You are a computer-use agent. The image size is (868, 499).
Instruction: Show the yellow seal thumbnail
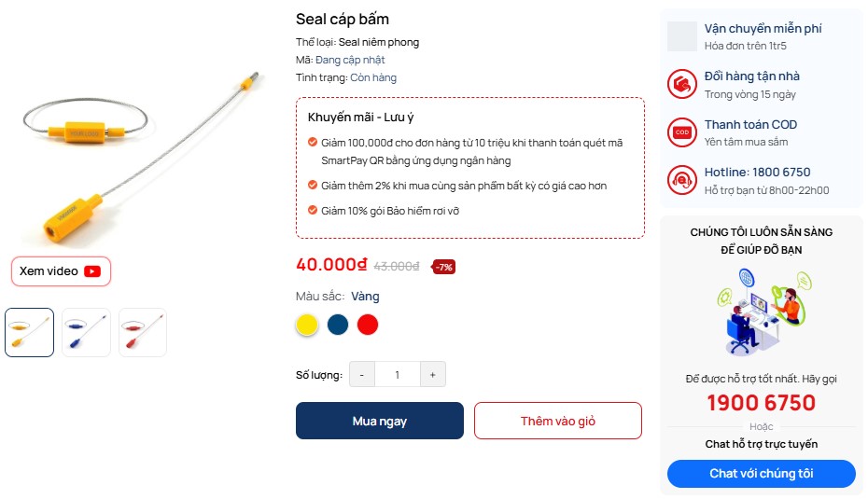point(29,332)
